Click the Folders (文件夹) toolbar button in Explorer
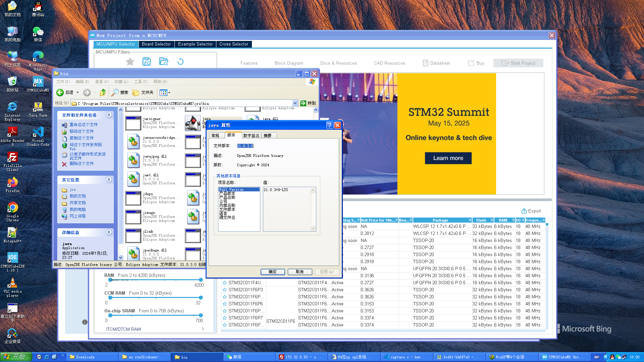Viewport: 644px width, 362px height. point(143,93)
